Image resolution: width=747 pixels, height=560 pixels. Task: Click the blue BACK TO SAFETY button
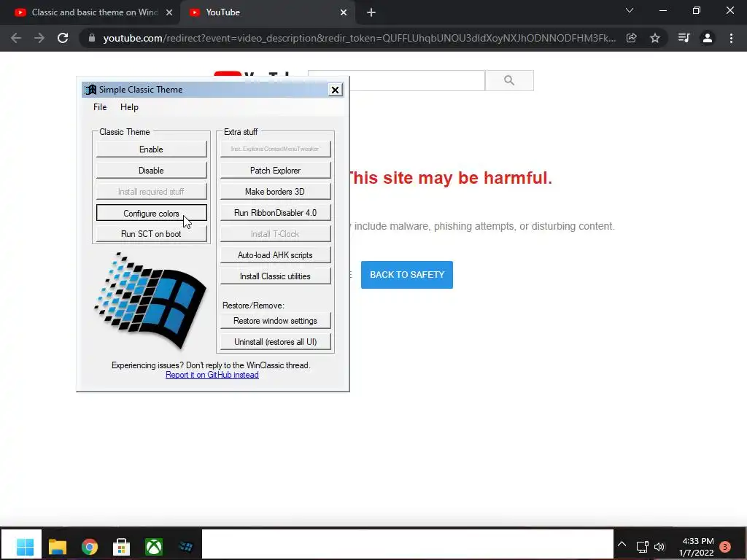(407, 275)
